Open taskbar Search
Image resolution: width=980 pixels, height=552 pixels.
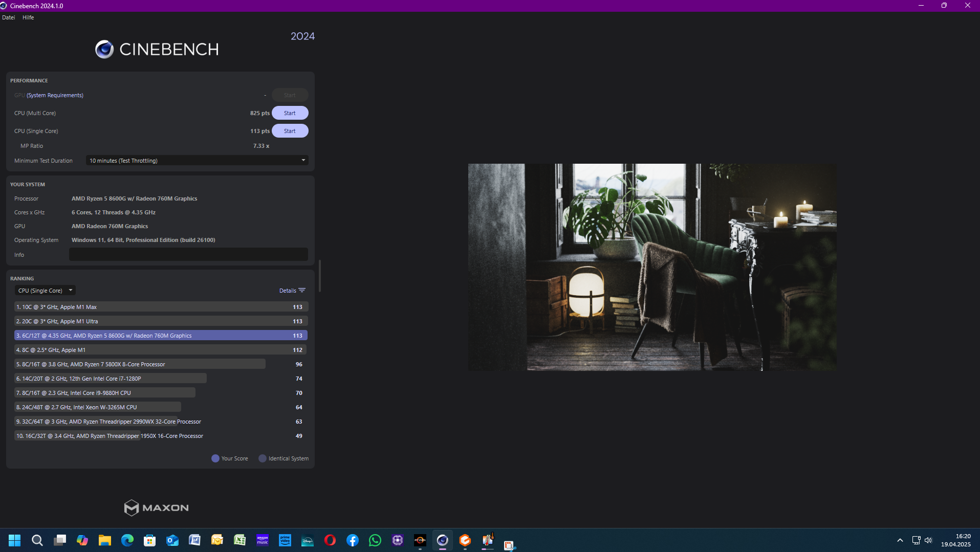click(x=37, y=540)
